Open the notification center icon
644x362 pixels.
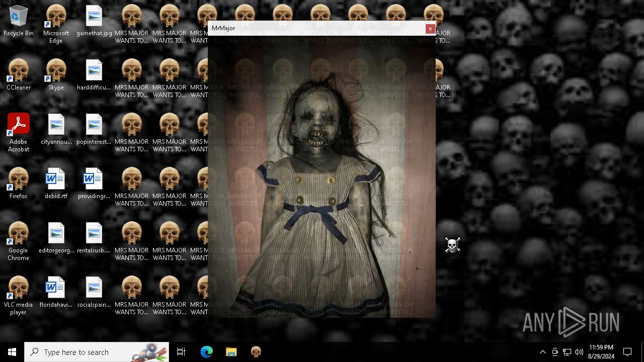(x=627, y=352)
